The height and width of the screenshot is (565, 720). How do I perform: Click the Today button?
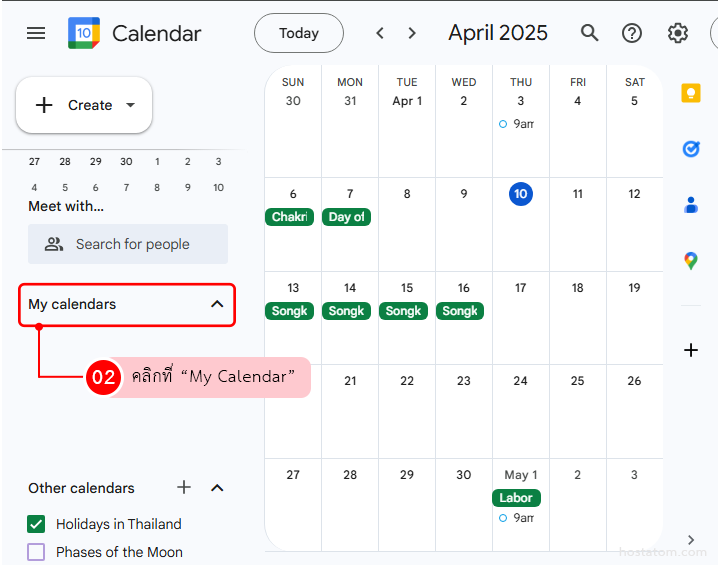[298, 33]
